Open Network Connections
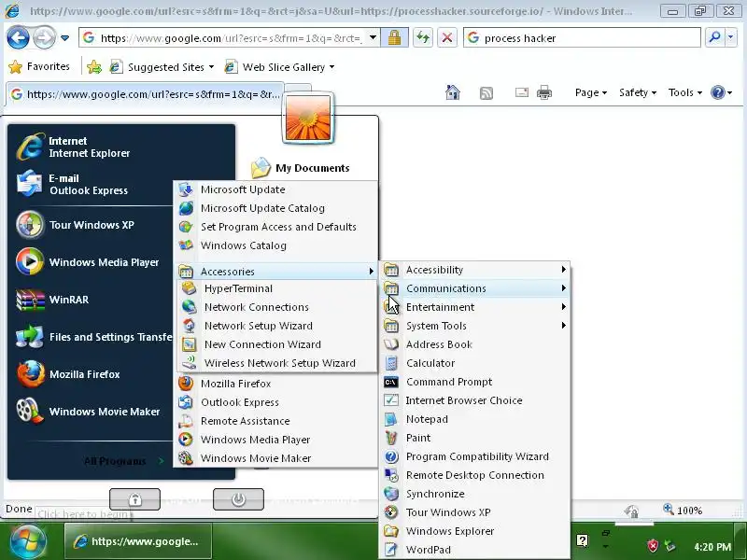The height and width of the screenshot is (560, 747). tap(277, 307)
